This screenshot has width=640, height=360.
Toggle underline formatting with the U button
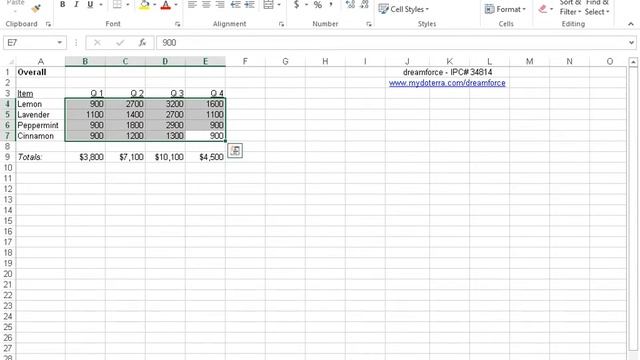pos(90,4)
